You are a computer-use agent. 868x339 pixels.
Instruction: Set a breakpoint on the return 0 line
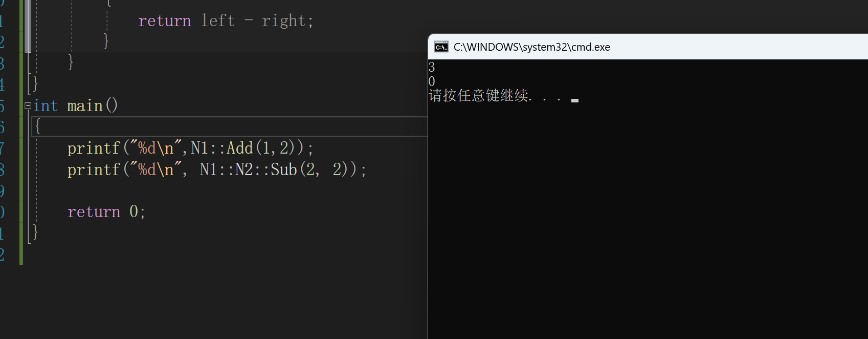coord(2,211)
